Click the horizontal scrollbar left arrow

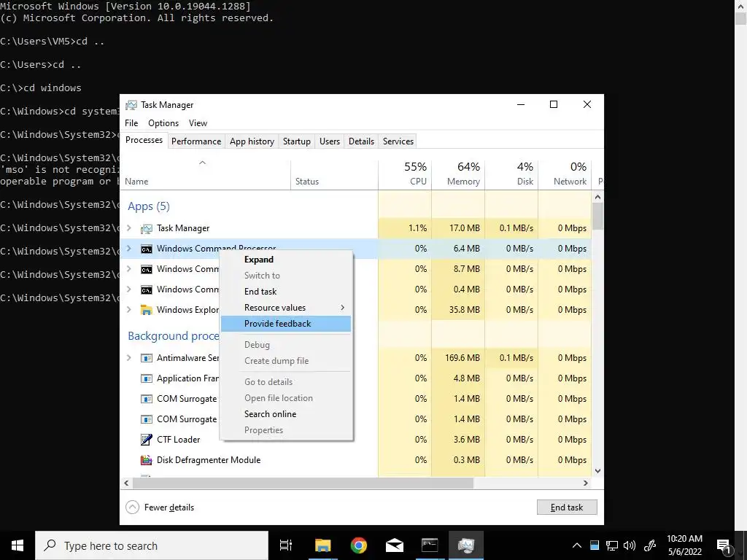point(126,483)
